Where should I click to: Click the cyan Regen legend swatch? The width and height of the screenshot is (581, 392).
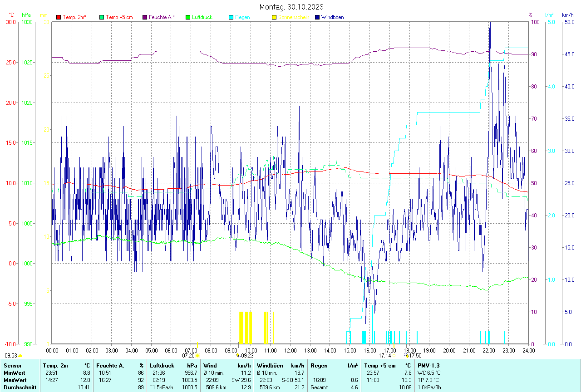tap(231, 17)
